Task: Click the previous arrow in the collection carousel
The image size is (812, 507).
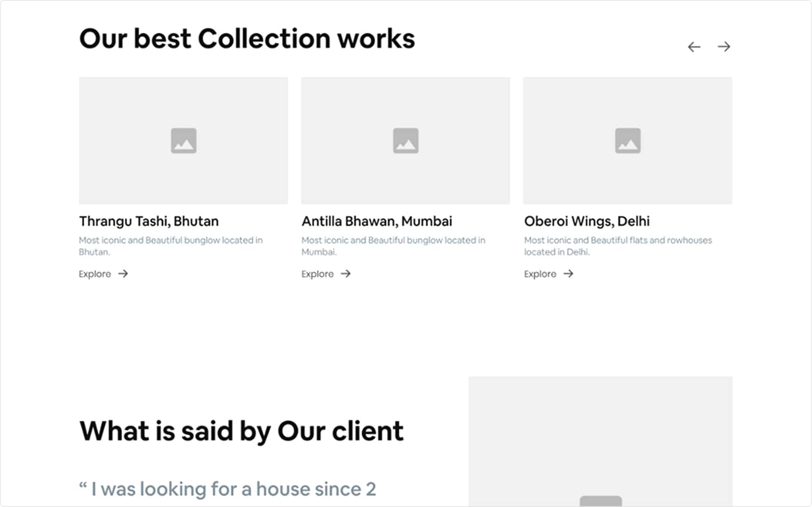Action: tap(694, 47)
